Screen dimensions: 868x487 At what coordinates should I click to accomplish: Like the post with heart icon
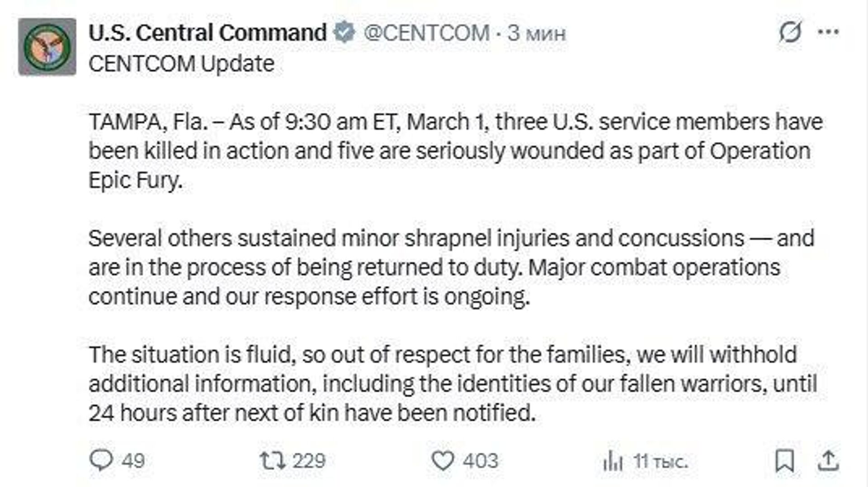443,461
